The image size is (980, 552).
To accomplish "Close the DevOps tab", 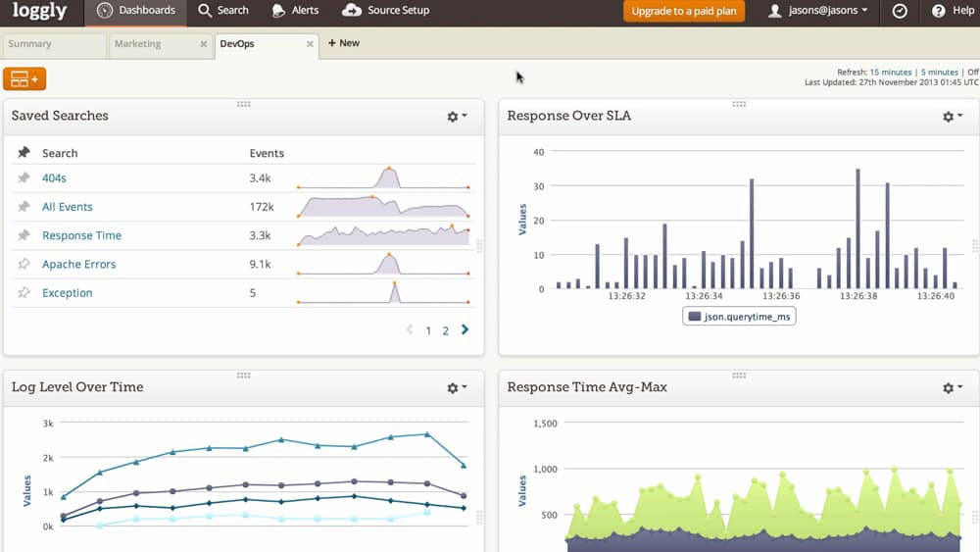I will pos(310,44).
